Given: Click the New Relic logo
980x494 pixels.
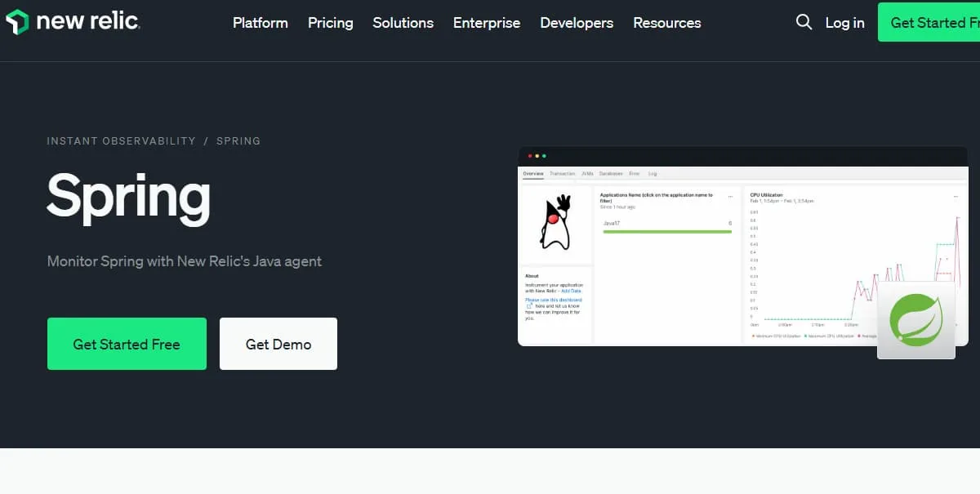Looking at the screenshot, I should (72, 22).
